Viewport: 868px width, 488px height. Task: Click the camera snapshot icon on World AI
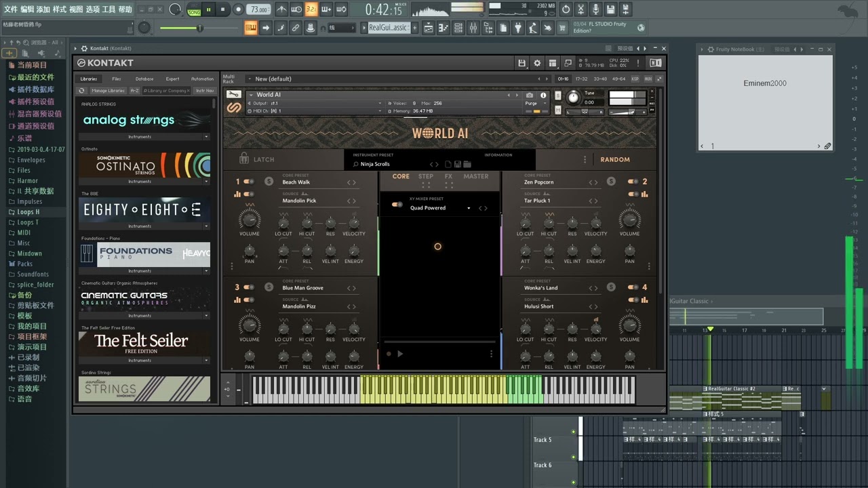coord(530,95)
